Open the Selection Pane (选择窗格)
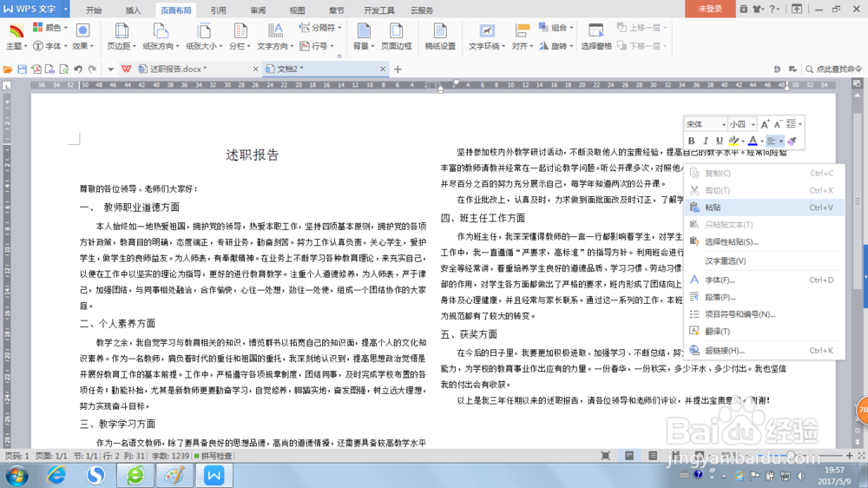The image size is (868, 488). click(595, 37)
